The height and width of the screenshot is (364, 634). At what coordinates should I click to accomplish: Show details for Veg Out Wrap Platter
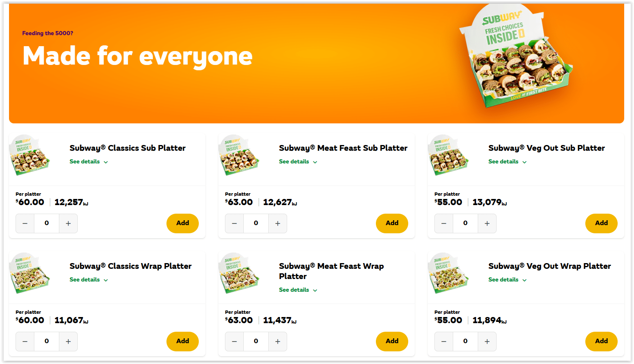coord(507,280)
